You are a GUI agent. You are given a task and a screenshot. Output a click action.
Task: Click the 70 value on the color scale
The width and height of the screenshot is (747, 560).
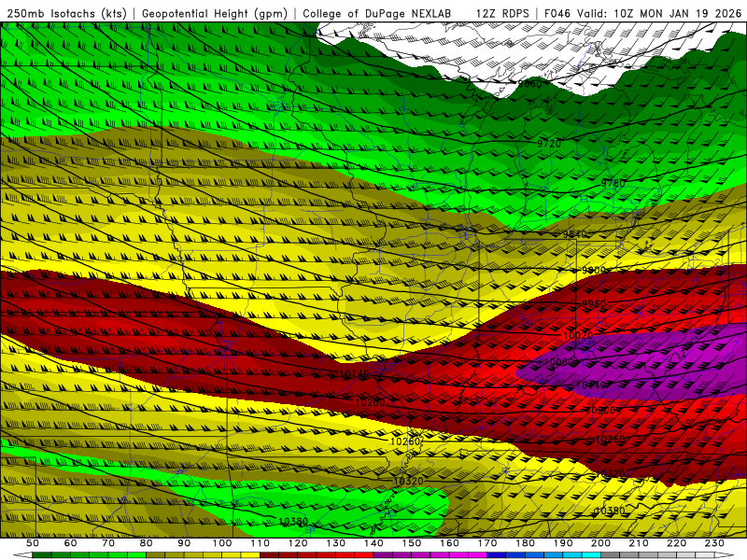[x=108, y=543]
